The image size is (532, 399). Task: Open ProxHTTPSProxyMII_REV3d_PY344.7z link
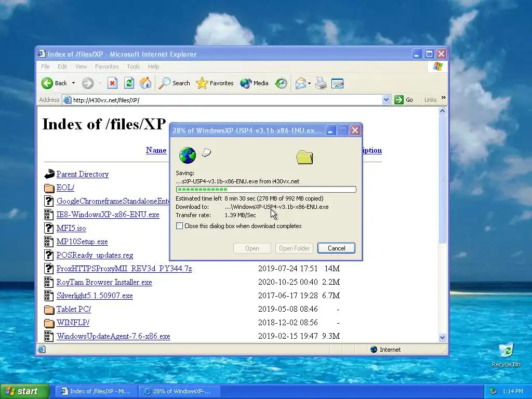click(124, 269)
